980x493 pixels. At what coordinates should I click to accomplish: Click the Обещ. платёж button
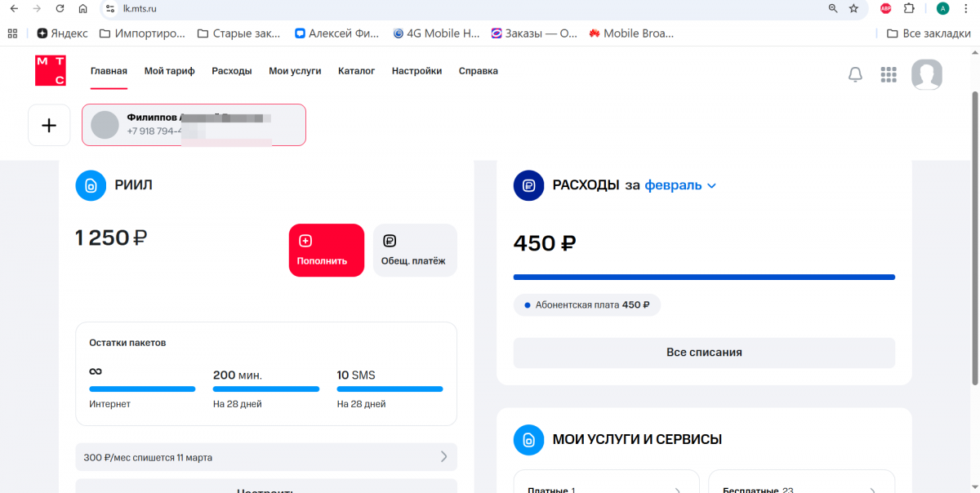click(x=414, y=251)
